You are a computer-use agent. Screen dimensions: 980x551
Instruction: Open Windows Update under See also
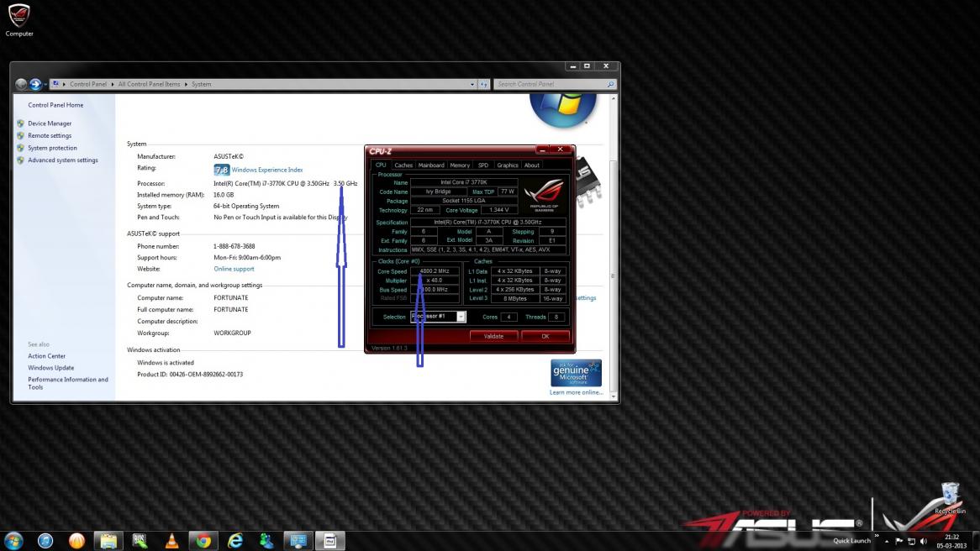pos(50,368)
